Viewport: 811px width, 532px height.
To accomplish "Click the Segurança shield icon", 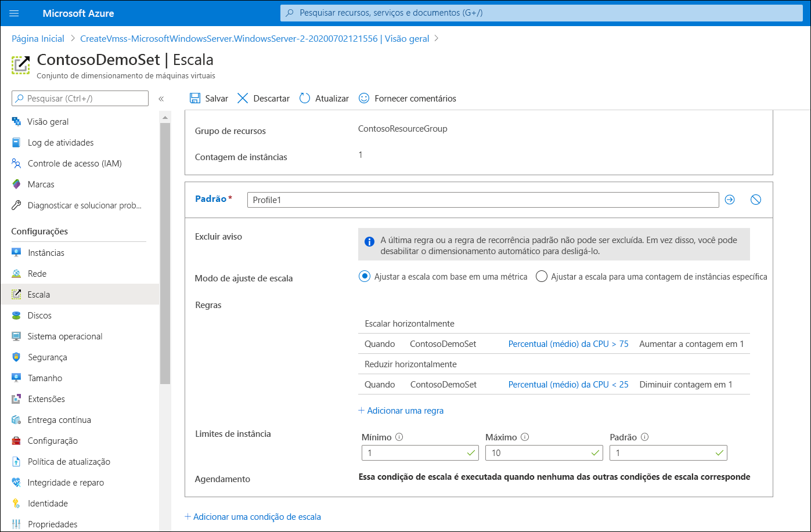I will 16,357.
